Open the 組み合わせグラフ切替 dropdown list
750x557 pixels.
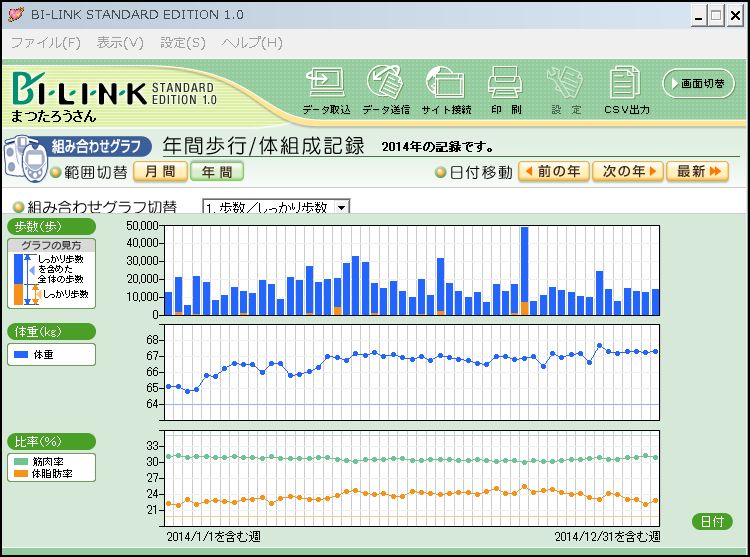[x=342, y=207]
